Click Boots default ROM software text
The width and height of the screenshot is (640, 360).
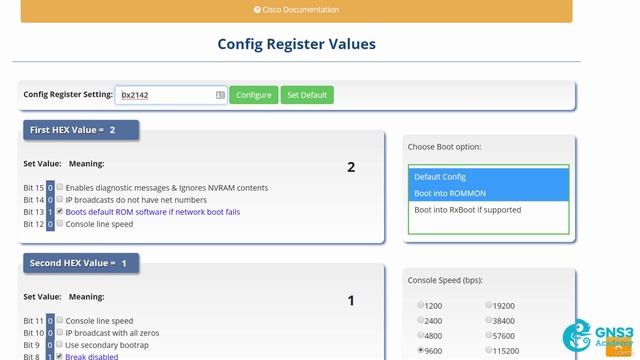tap(153, 212)
